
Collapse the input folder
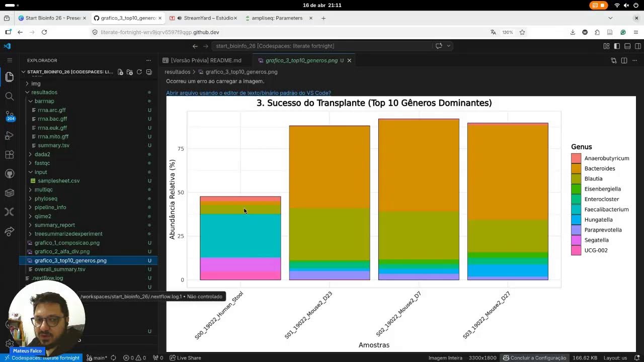(41, 172)
